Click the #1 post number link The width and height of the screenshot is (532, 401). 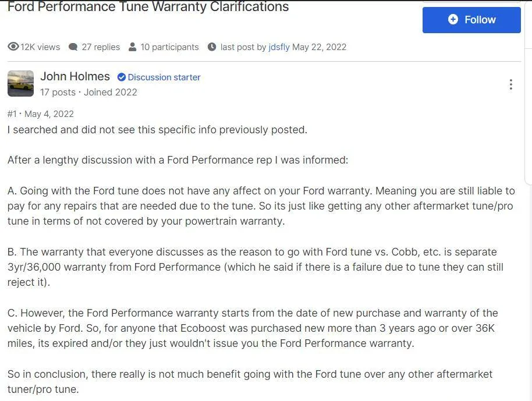pos(12,113)
